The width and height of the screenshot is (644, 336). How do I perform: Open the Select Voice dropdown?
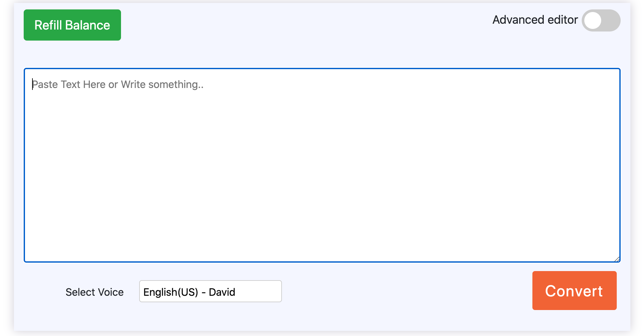210,292
